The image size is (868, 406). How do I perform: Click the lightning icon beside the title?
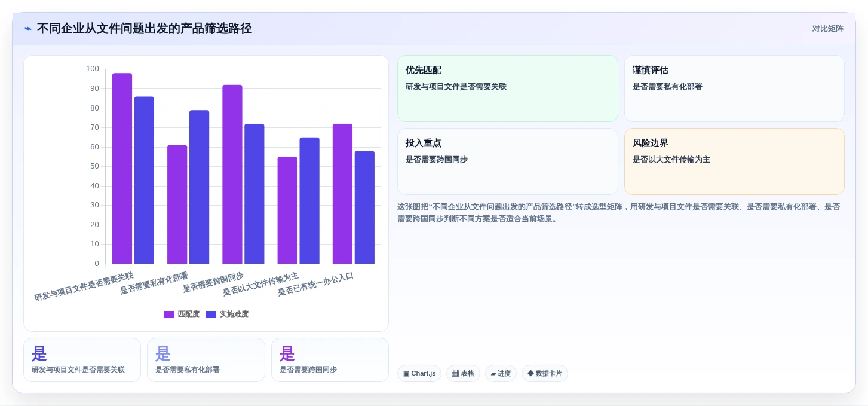27,29
